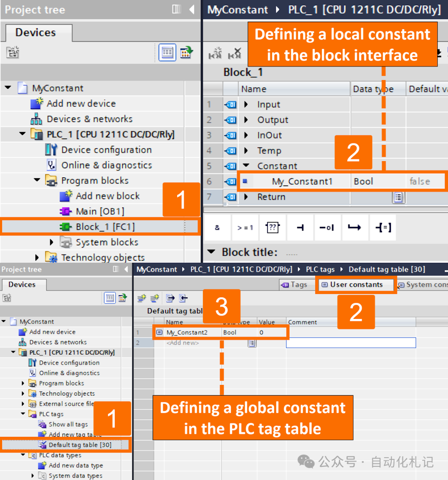Expand the External source files folder
Screen dimensions: 448x480
click(x=23, y=404)
